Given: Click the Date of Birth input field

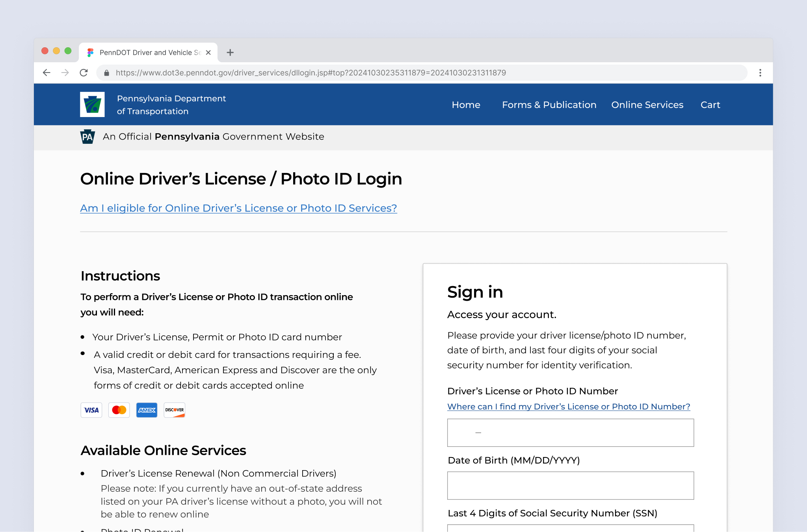Looking at the screenshot, I should (571, 485).
